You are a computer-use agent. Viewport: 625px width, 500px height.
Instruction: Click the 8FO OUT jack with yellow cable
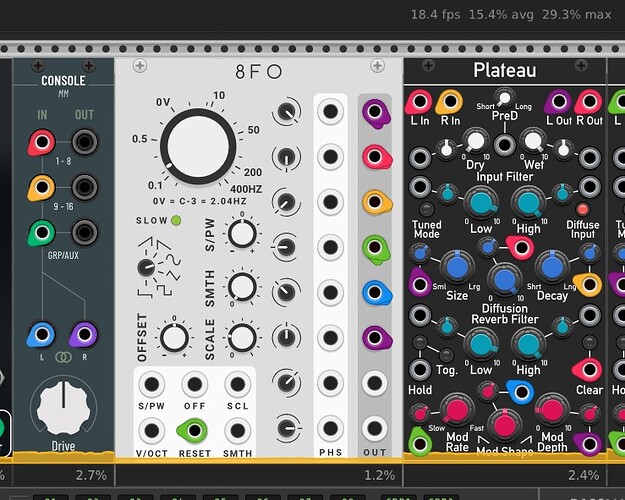pos(375,202)
